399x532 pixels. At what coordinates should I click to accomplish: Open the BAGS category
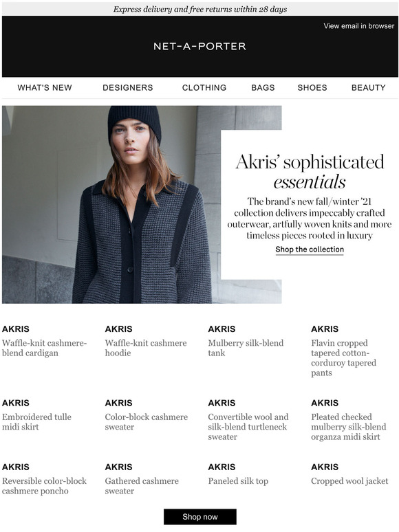(263, 87)
